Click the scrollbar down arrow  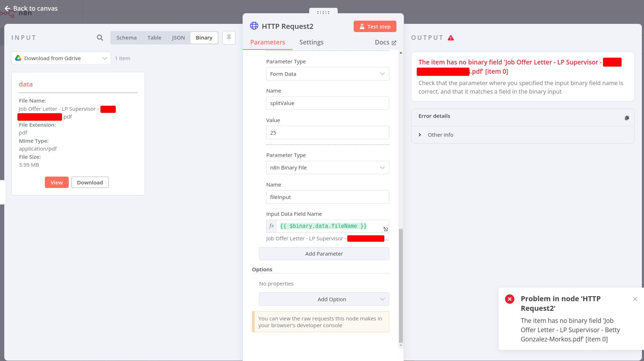click(401, 345)
